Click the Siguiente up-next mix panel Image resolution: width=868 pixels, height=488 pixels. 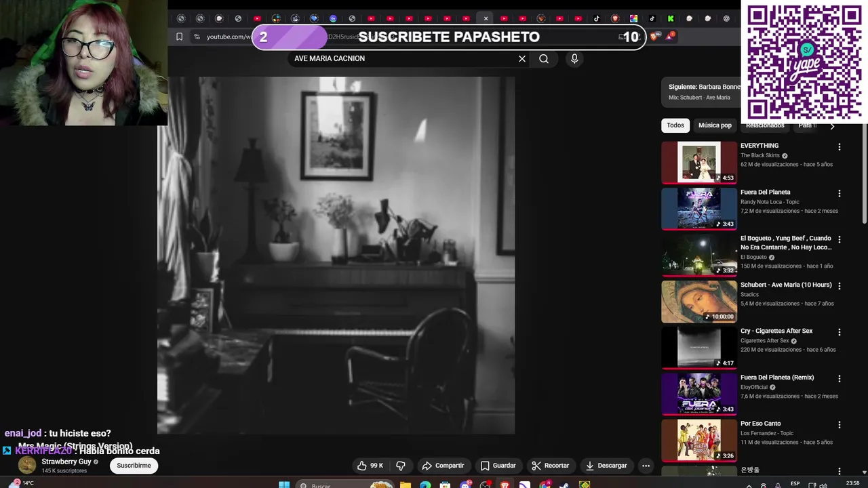[701, 92]
